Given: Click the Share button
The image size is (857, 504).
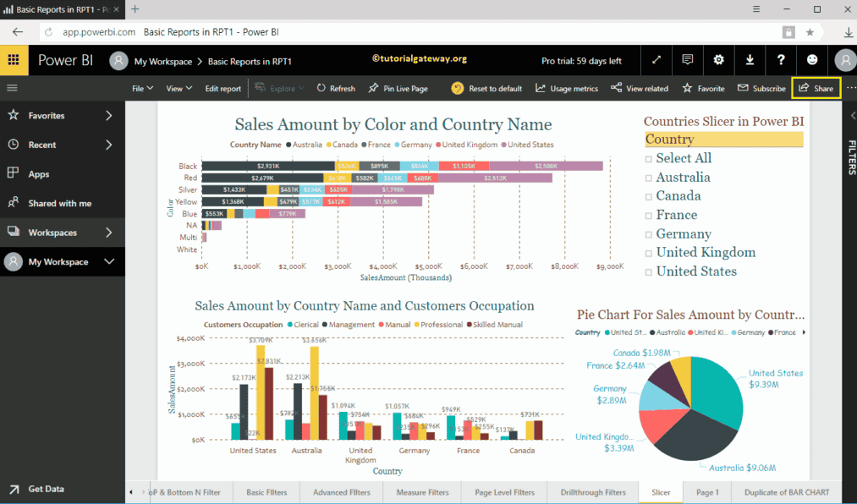Looking at the screenshot, I should pos(816,88).
